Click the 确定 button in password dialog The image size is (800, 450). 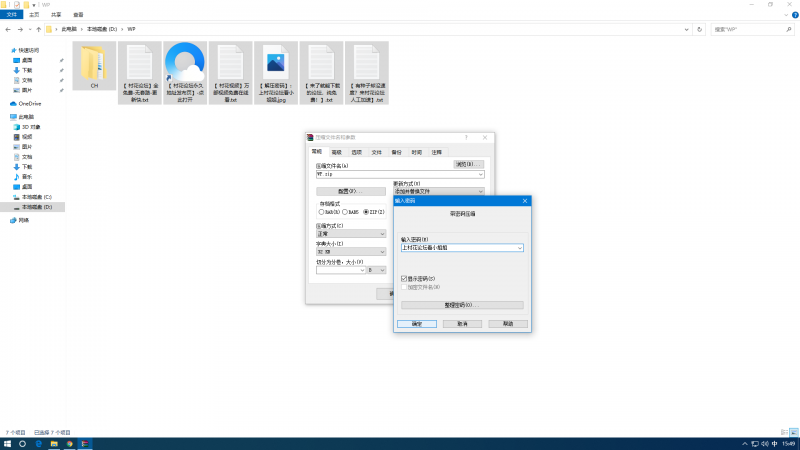pyautogui.click(x=417, y=323)
